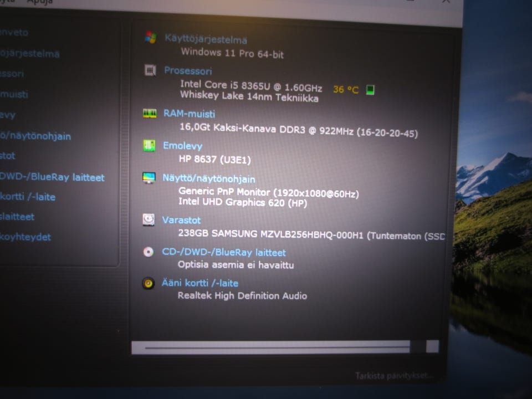Viewport: 532px width, 399px height.
Task: Open RAM-muisti section heading link
Action: (x=189, y=113)
